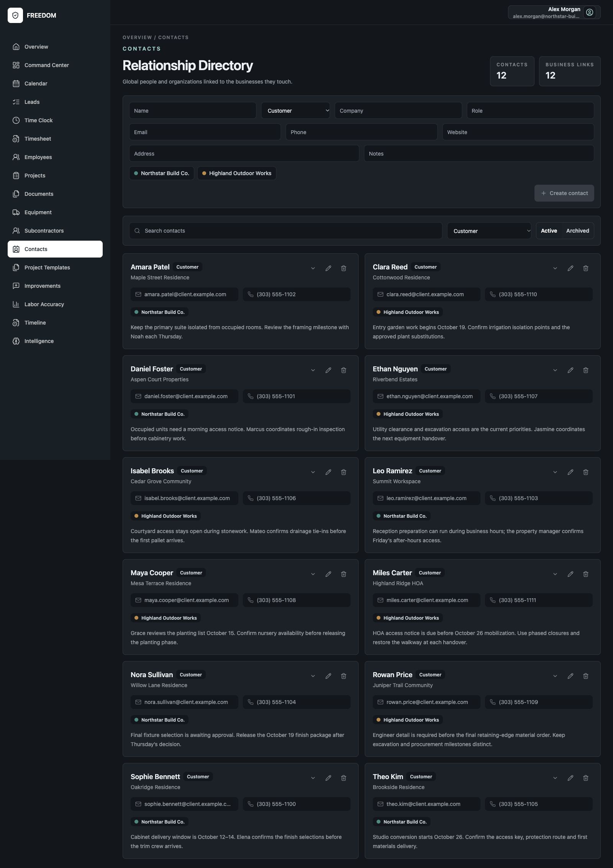This screenshot has height=868, width=613.
Task: Click the Notes input field
Action: click(x=479, y=153)
